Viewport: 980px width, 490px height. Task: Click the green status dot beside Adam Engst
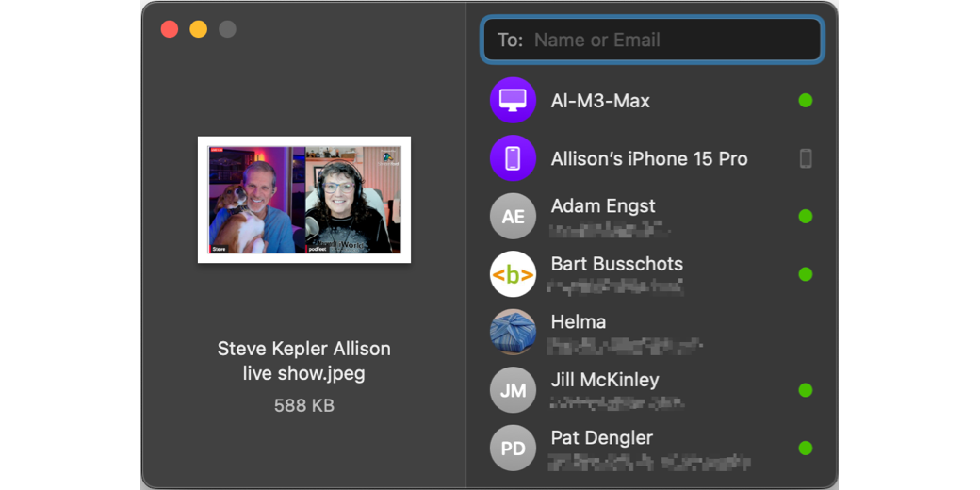point(805,217)
